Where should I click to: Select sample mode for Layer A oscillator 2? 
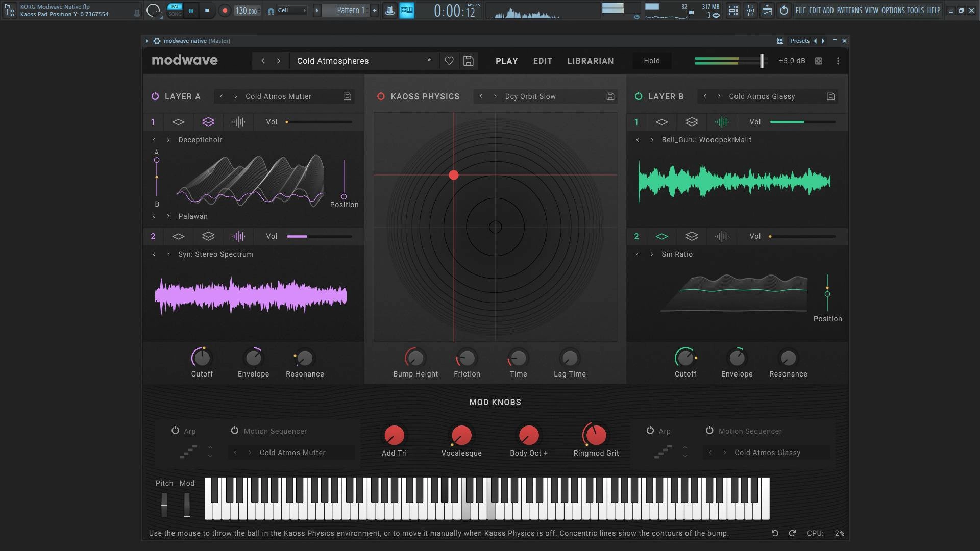click(238, 236)
